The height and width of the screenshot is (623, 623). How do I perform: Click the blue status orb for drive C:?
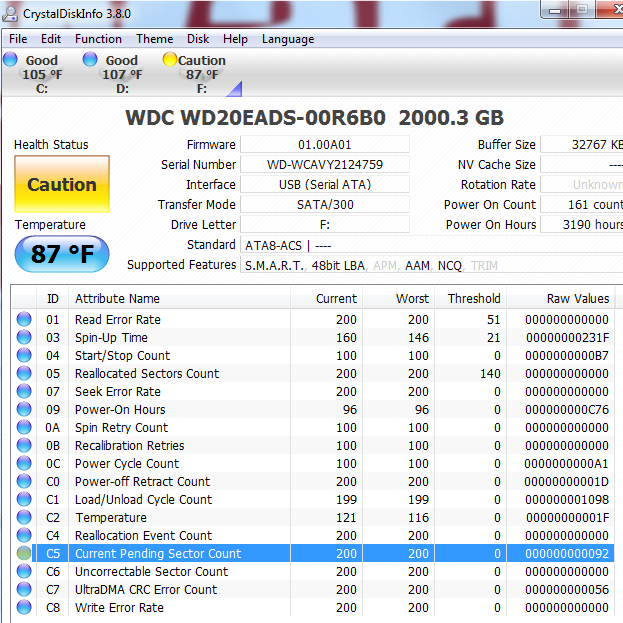[x=10, y=59]
